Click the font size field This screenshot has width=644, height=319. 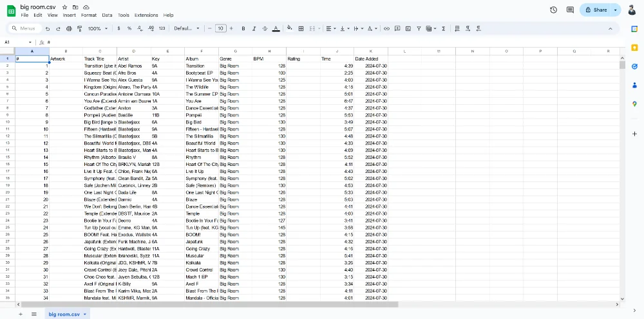pyautogui.click(x=220, y=29)
